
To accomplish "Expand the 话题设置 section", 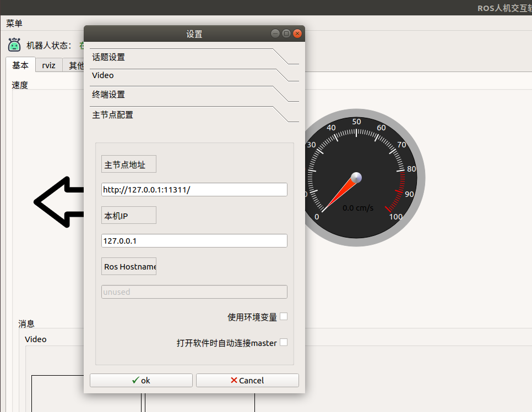I will coord(194,57).
